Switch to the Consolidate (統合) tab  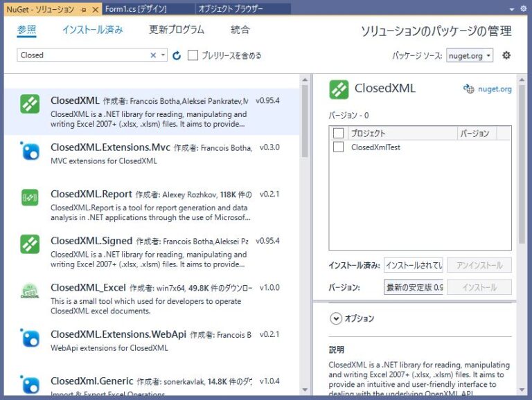point(240,30)
